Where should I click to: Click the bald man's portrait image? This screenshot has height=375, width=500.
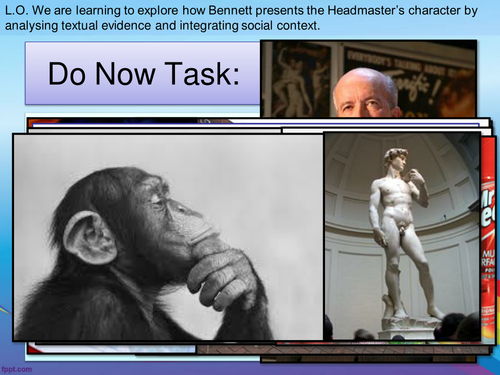click(x=368, y=79)
